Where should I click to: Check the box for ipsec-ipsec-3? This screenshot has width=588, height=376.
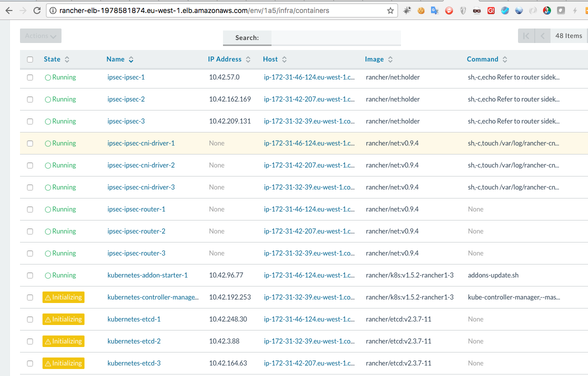point(30,121)
